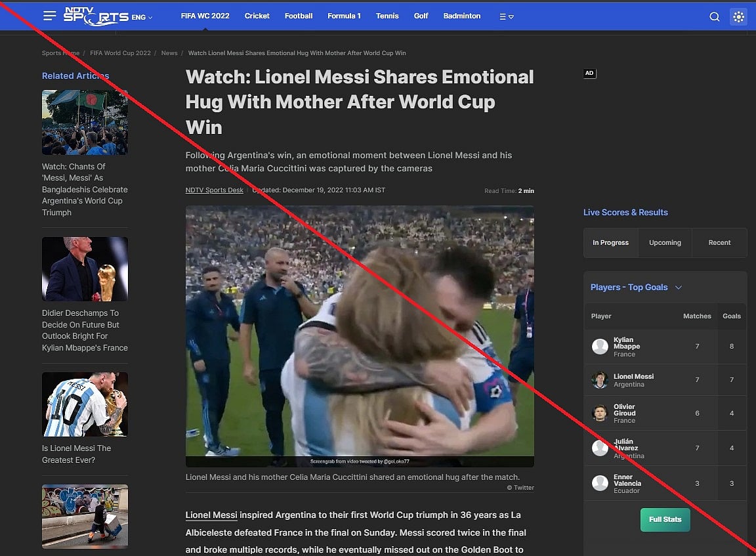756x556 pixels.
Task: Select the Cricket menu item
Action: [x=257, y=16]
